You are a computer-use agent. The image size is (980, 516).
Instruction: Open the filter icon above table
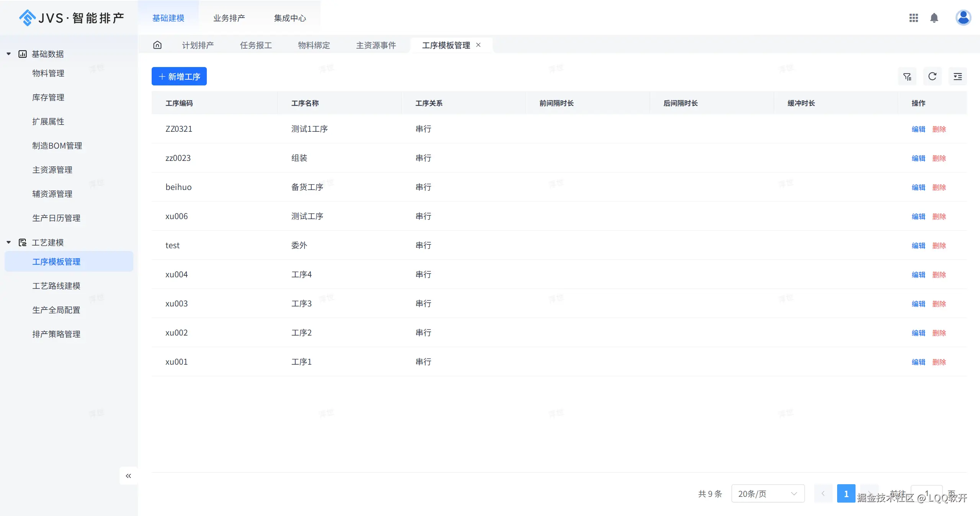pos(907,77)
